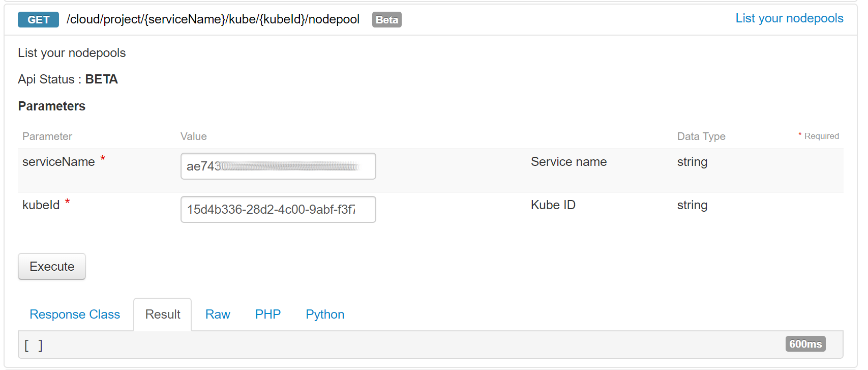Image resolution: width=868 pixels, height=370 pixels.
Task: Click the 600ms response time badge
Action: tap(805, 344)
